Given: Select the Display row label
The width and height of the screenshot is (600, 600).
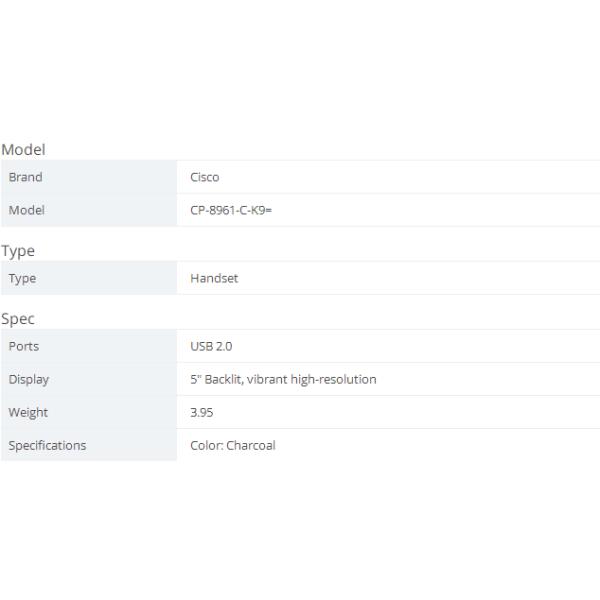Looking at the screenshot, I should point(28,379).
